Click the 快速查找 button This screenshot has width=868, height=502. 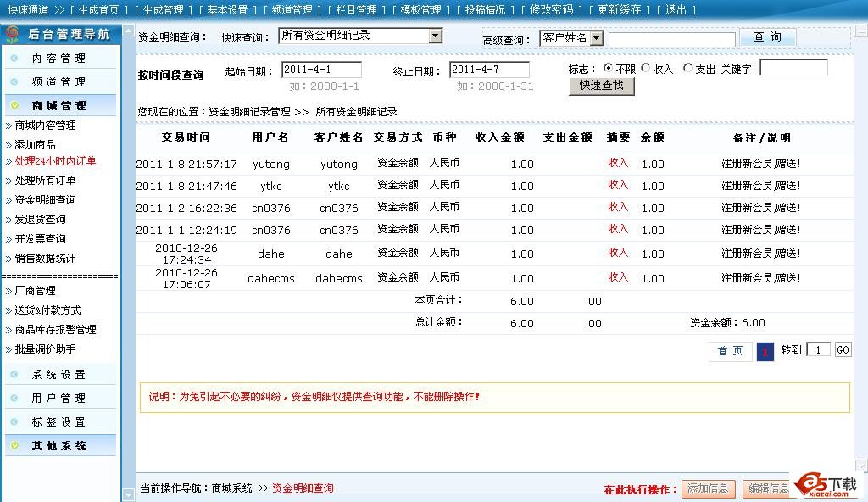601,86
